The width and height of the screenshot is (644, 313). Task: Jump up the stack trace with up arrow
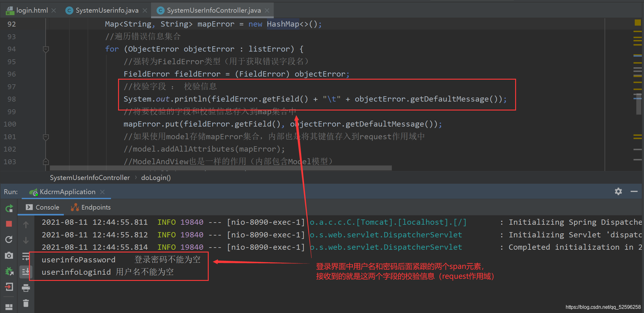point(26,225)
